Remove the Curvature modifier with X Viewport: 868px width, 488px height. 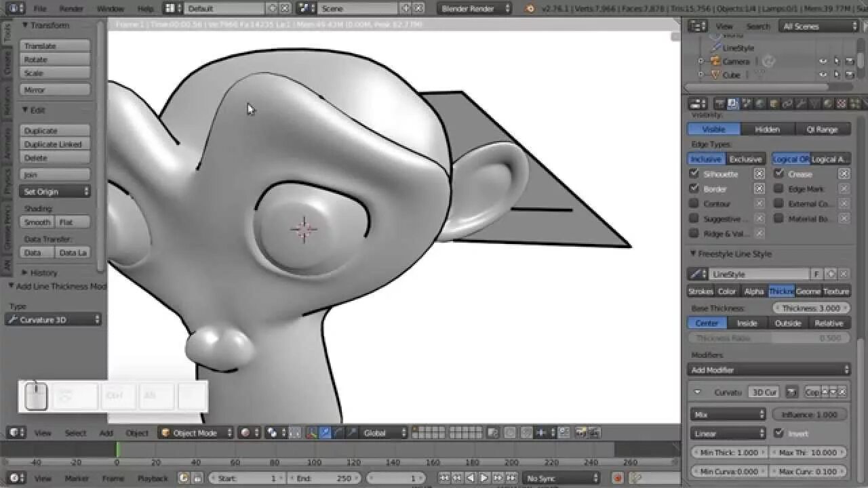pos(844,392)
